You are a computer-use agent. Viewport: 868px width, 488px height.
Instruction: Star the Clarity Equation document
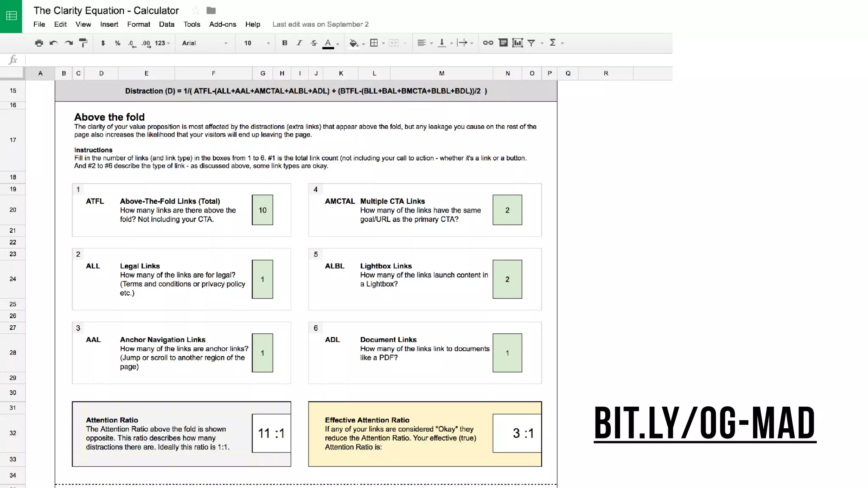(x=195, y=11)
